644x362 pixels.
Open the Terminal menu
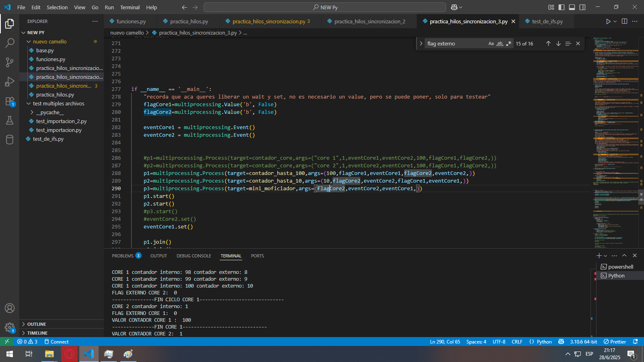130,7
